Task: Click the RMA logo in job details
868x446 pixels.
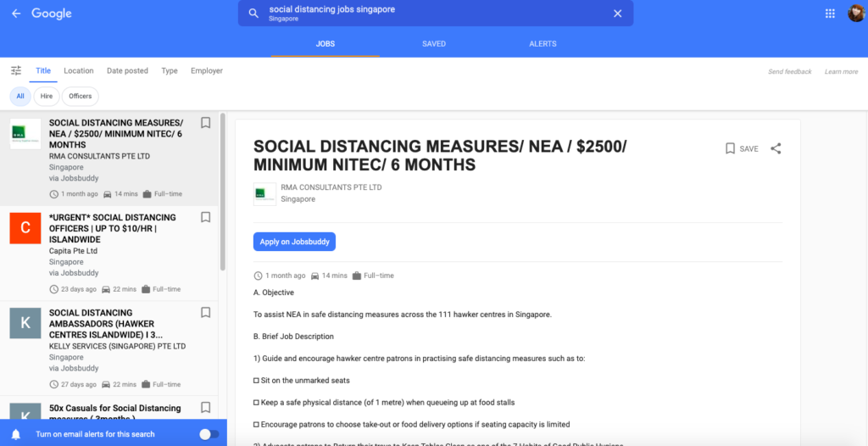Action: click(x=264, y=194)
